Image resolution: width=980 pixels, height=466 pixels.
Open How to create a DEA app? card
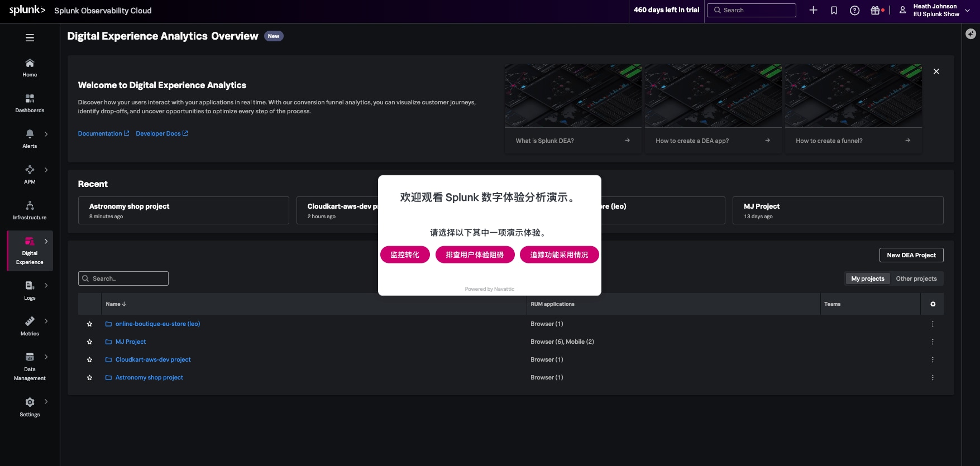713,109
